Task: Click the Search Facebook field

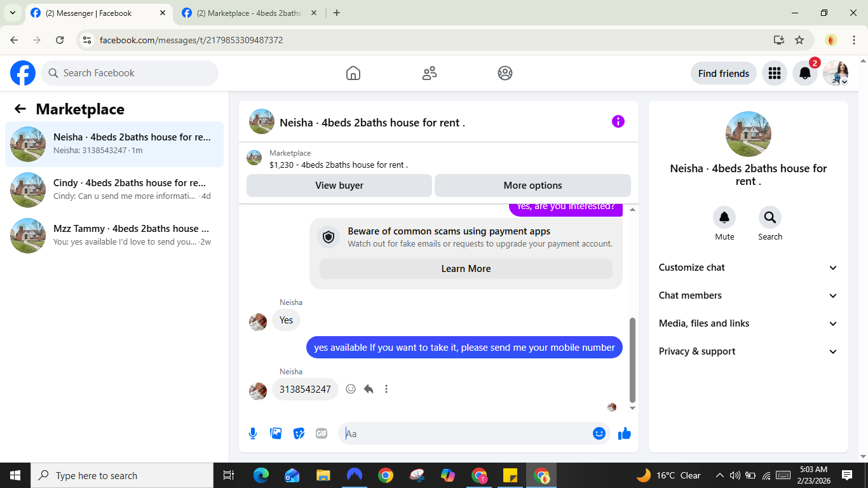Action: pyautogui.click(x=130, y=73)
